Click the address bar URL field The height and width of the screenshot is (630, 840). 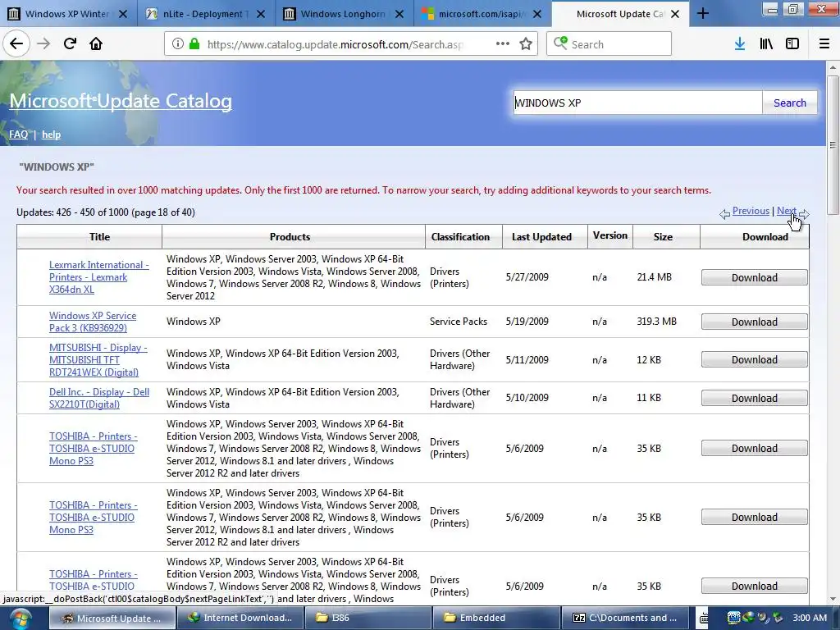pos(335,44)
